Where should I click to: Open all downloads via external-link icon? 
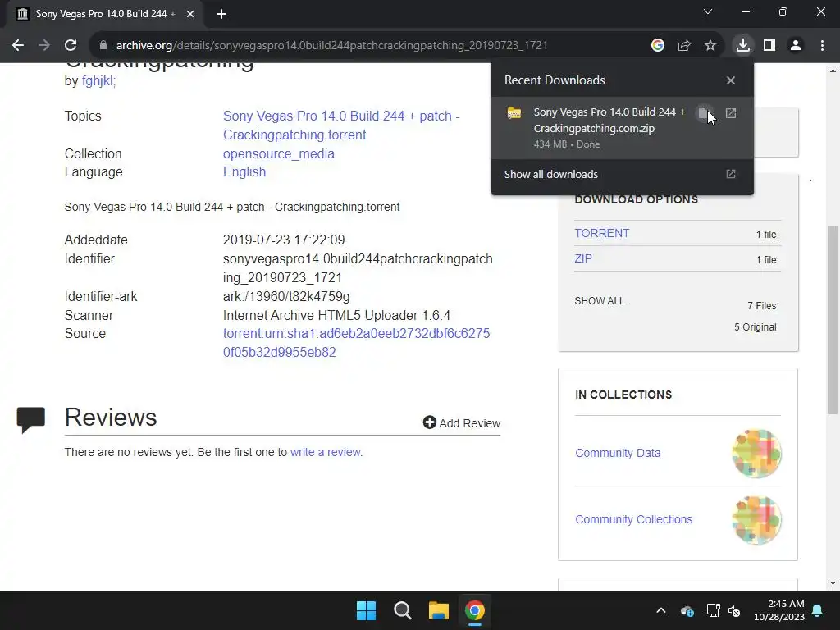tap(731, 174)
